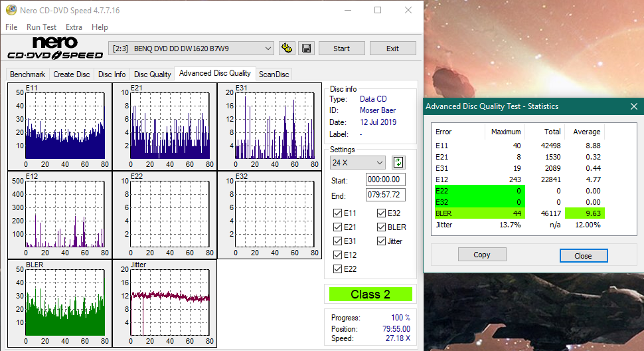Screen dimensions: 644x351
Task: Click the Maximum column header in Statistics
Action: pyautogui.click(x=505, y=132)
